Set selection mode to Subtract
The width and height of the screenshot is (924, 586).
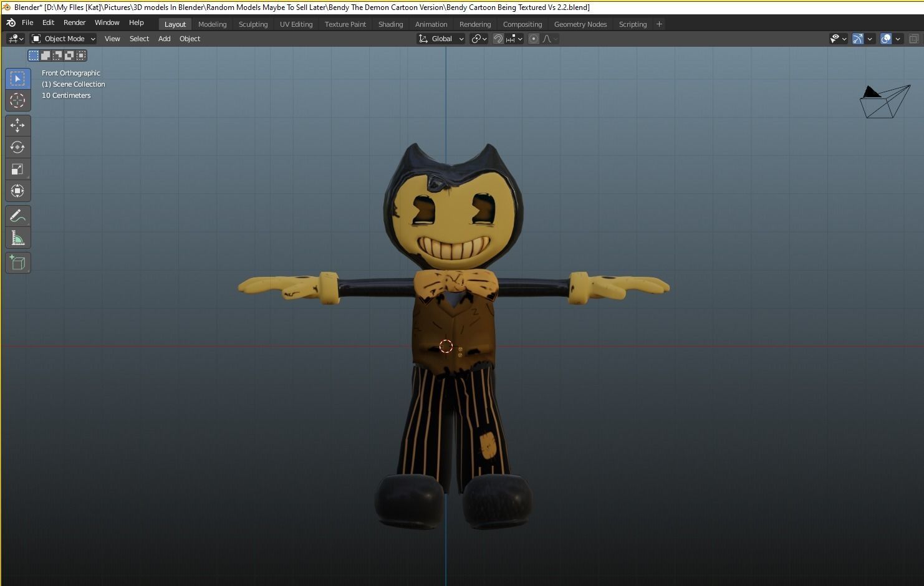(x=57, y=55)
